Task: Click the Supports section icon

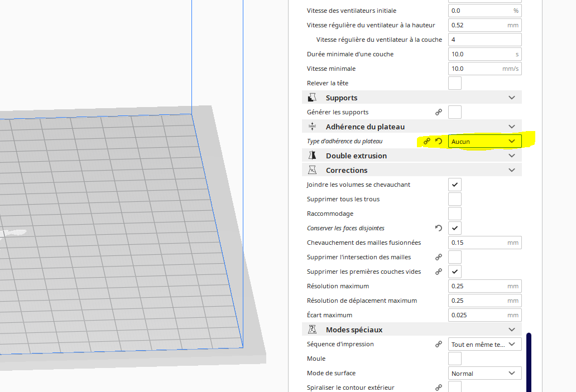Action: (x=312, y=98)
